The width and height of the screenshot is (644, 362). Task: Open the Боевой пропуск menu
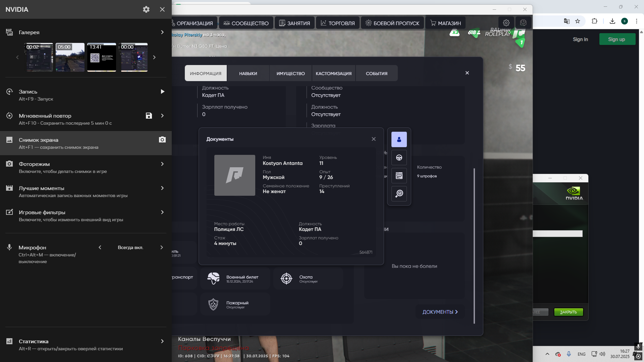pyautogui.click(x=392, y=23)
